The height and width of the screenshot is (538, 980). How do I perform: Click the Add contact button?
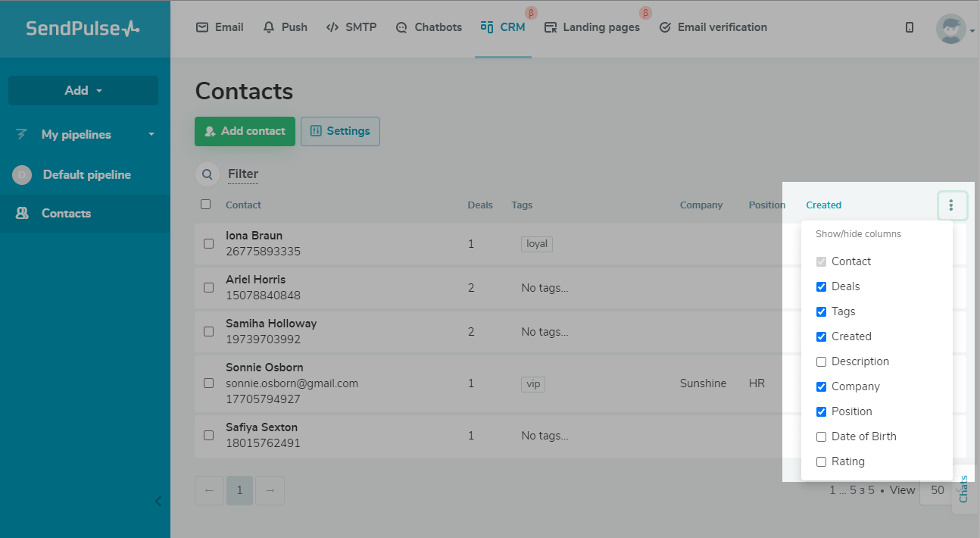pos(245,131)
